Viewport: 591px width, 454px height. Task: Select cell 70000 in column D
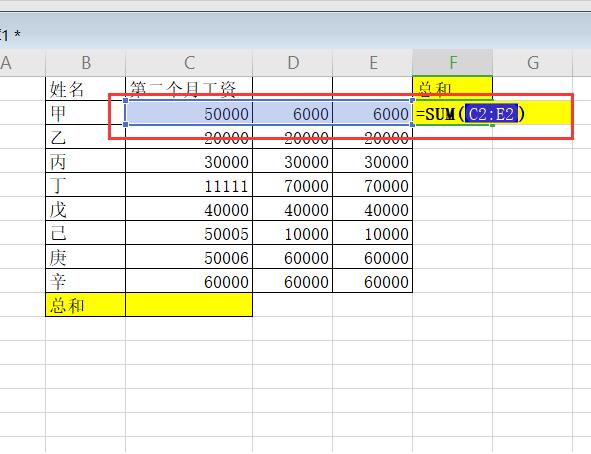tap(292, 185)
